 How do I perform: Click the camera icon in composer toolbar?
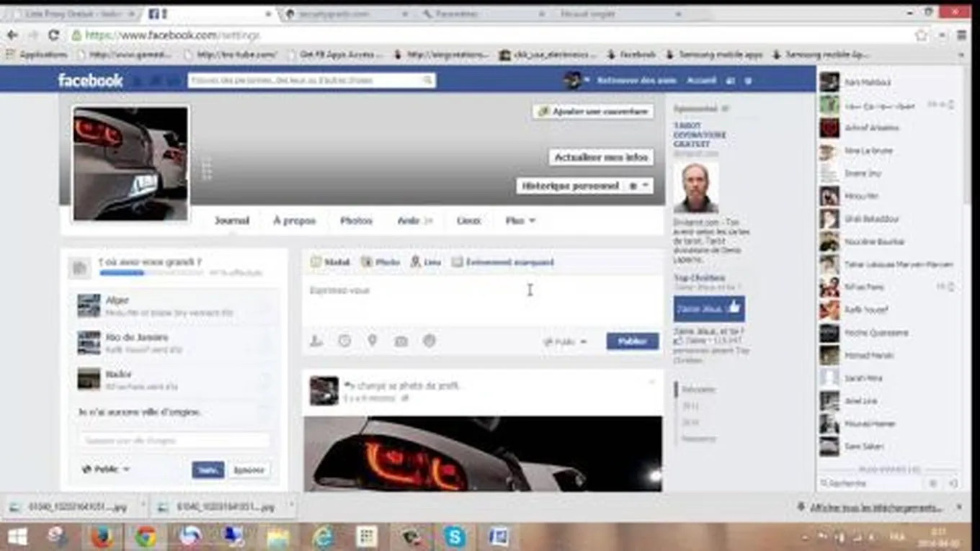(401, 341)
